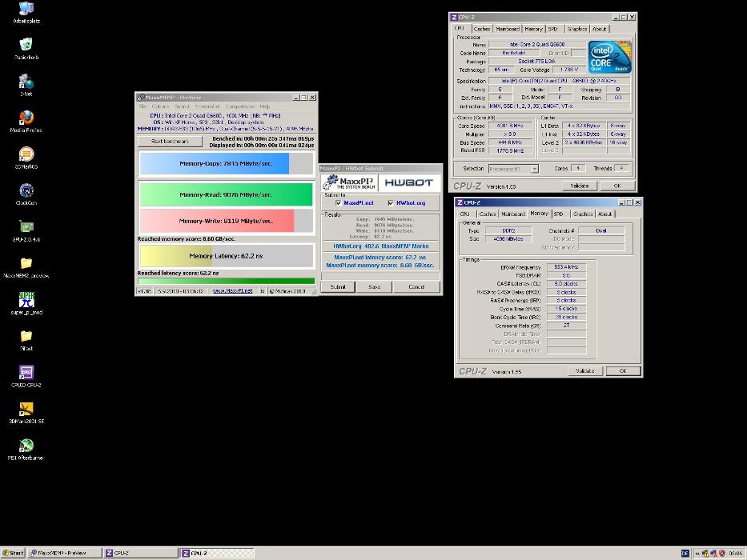747x560 pixels.
Task: Open the www.MaxxPI.net link
Action: pos(232,291)
